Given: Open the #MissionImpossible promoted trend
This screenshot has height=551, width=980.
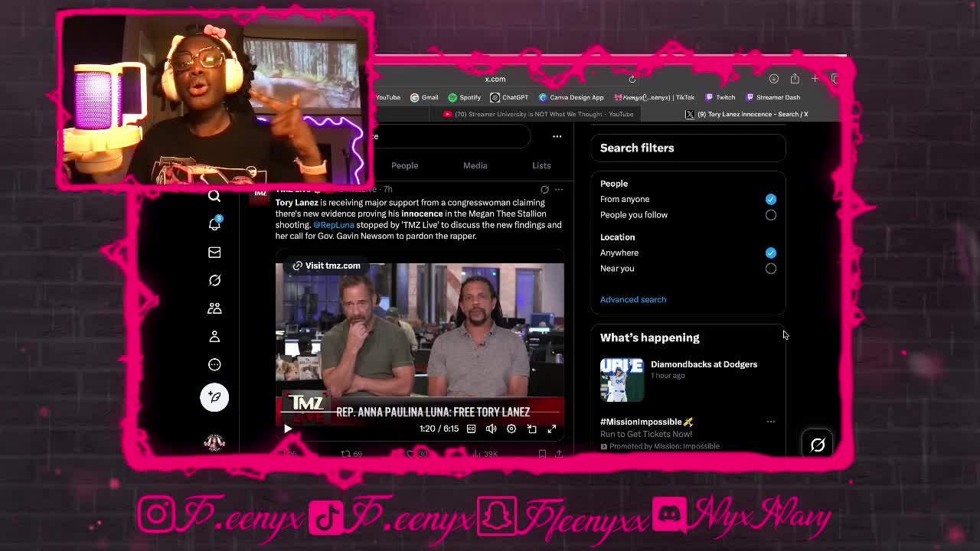Looking at the screenshot, I should click(x=646, y=422).
